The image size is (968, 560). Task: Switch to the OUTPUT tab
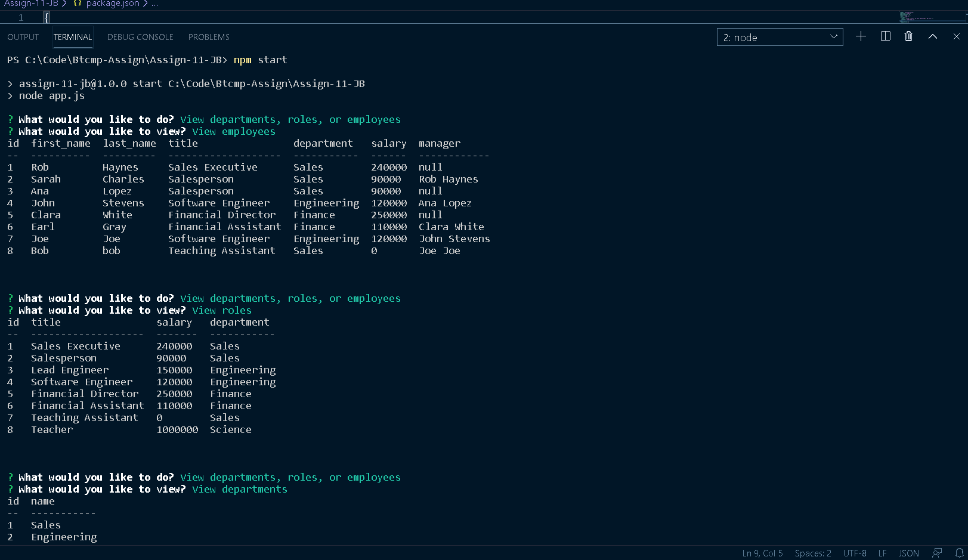[23, 37]
